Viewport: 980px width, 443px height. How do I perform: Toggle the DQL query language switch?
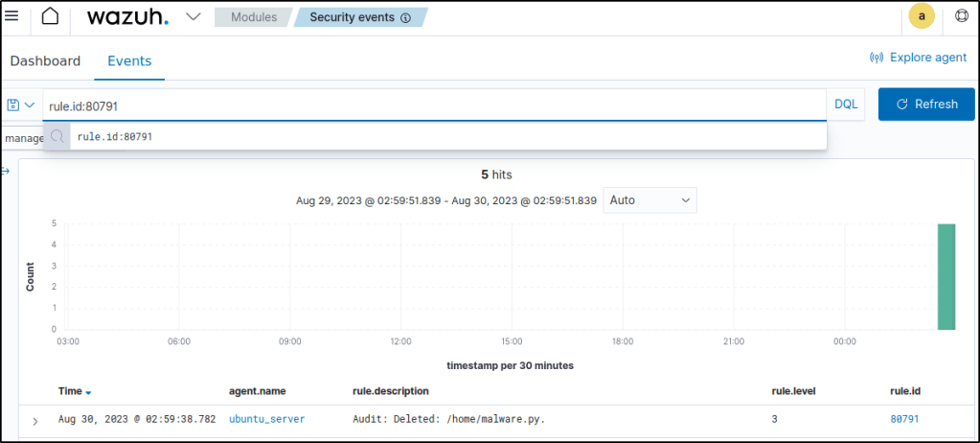pyautogui.click(x=846, y=105)
